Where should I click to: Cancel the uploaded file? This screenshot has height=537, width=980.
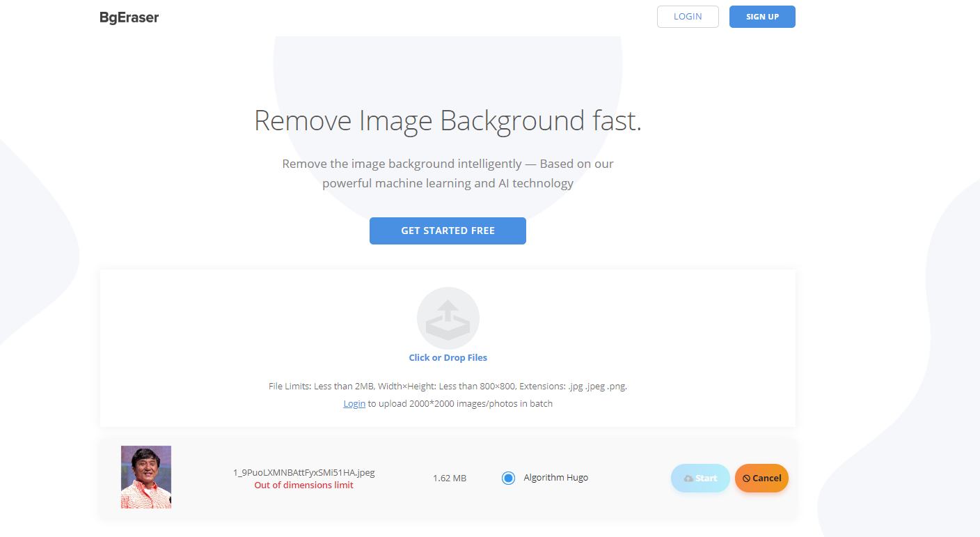tap(761, 478)
